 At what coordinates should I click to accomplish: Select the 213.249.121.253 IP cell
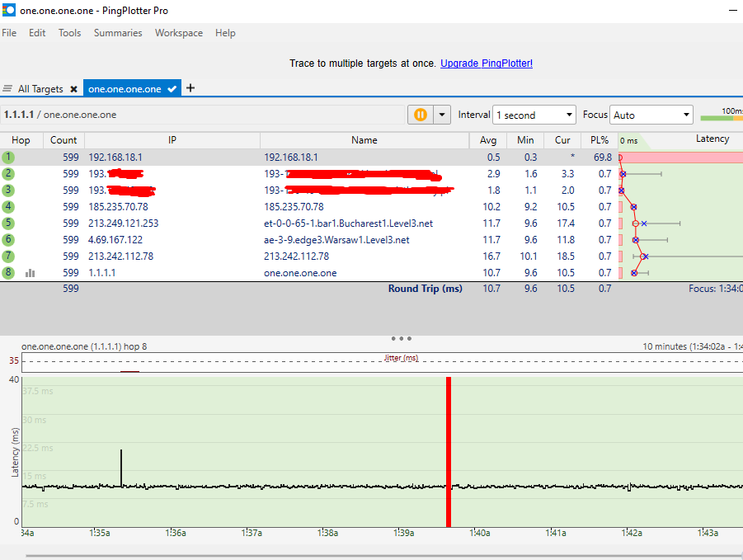123,224
